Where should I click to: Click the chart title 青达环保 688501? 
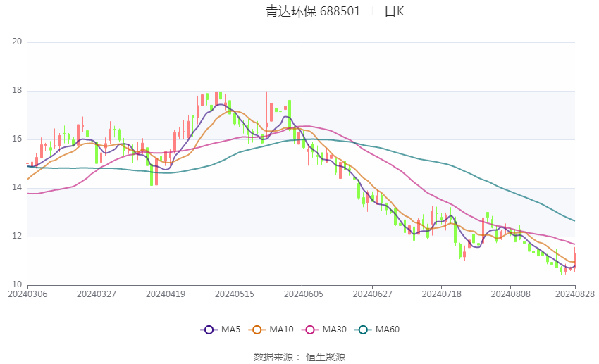tap(313, 11)
